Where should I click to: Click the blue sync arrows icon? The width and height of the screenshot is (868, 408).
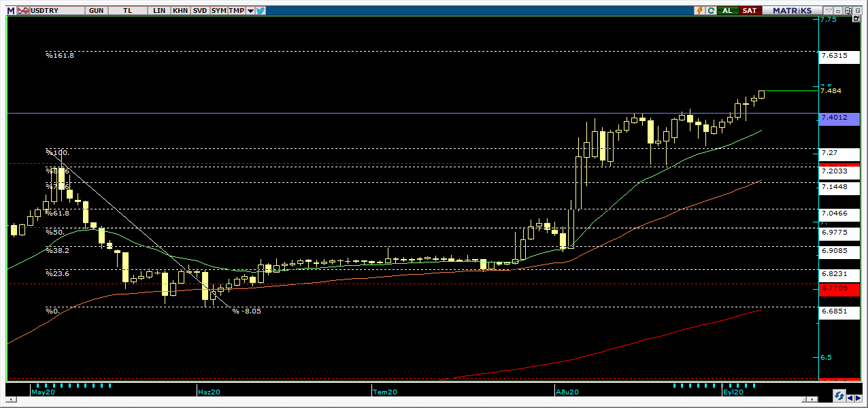839,396
